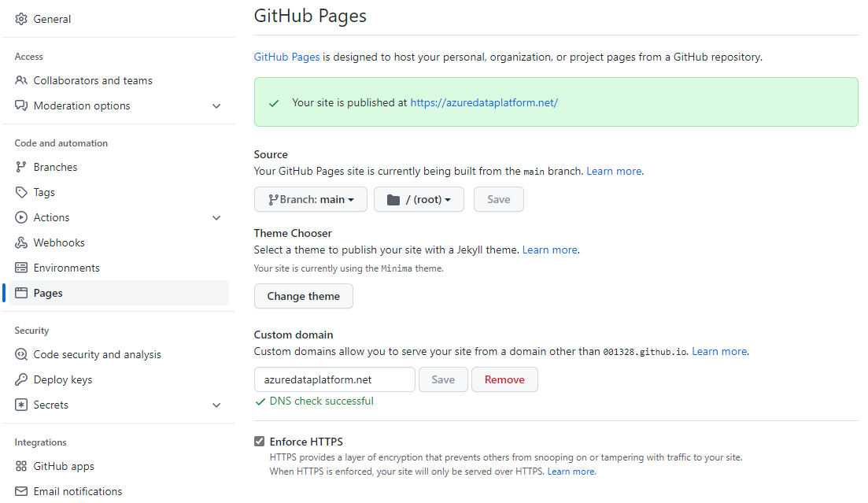The image size is (868, 503).
Task: Expand the Moderation options chevron
Action: (216, 105)
